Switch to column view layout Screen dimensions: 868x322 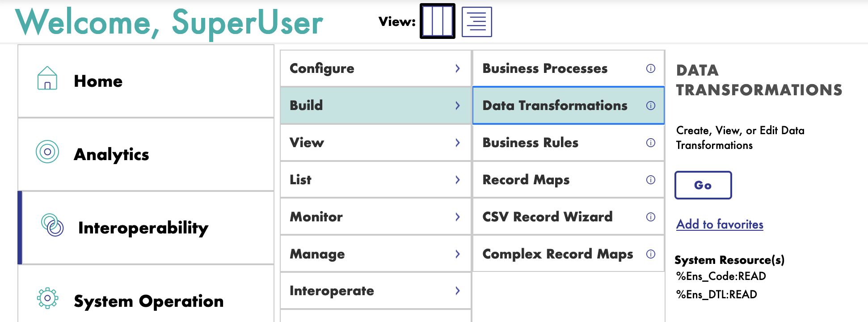tap(438, 21)
